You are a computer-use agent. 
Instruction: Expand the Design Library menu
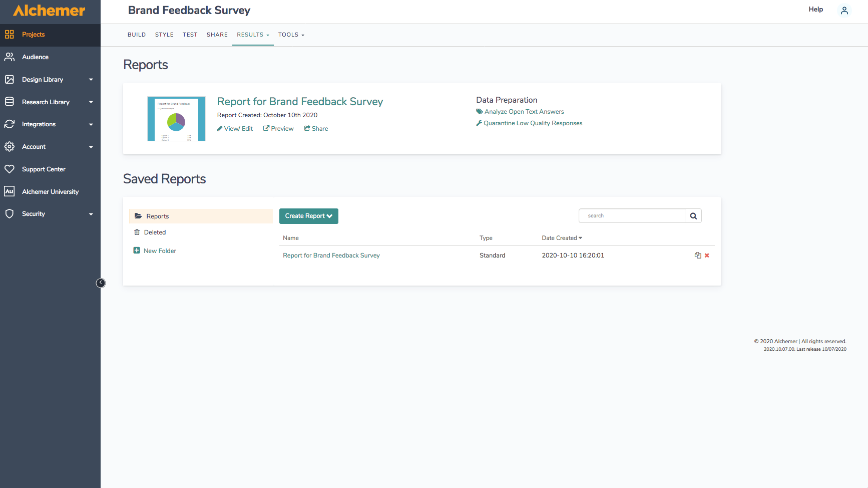[91, 80]
